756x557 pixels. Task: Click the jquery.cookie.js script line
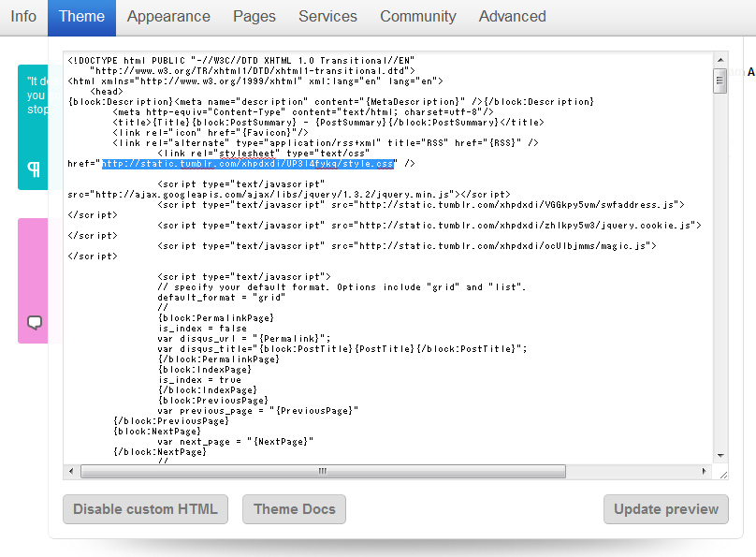click(x=429, y=226)
